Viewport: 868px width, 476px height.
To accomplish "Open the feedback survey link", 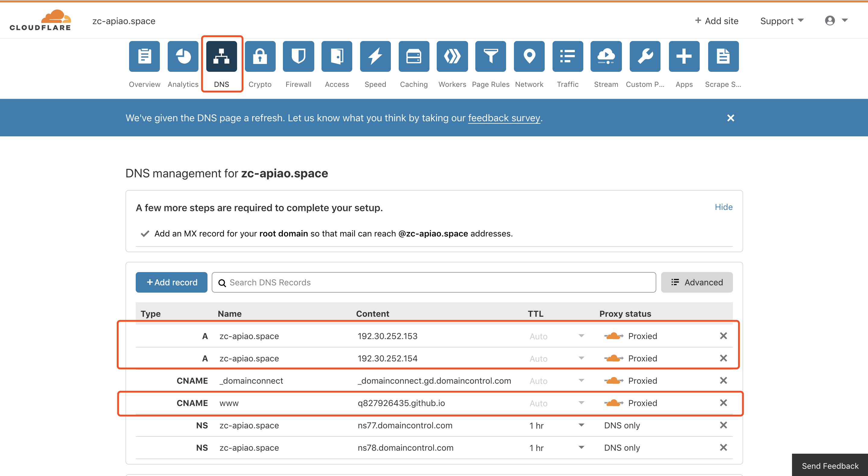I will [504, 118].
